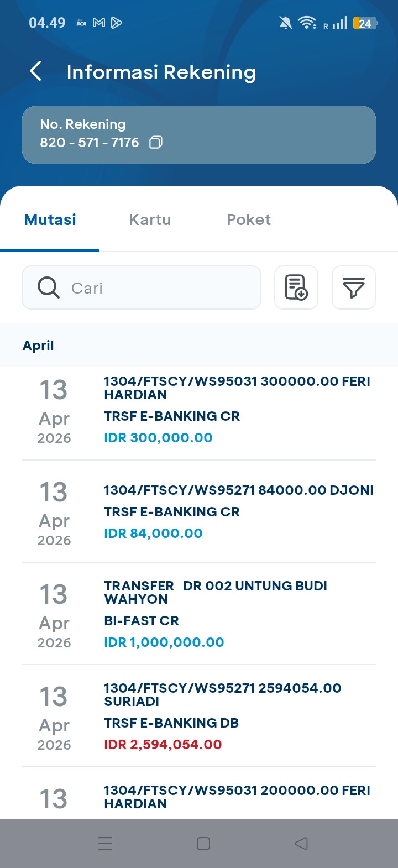The height and width of the screenshot is (868, 398).
Task: Switch to the Kartu tab
Action: pyautogui.click(x=150, y=219)
